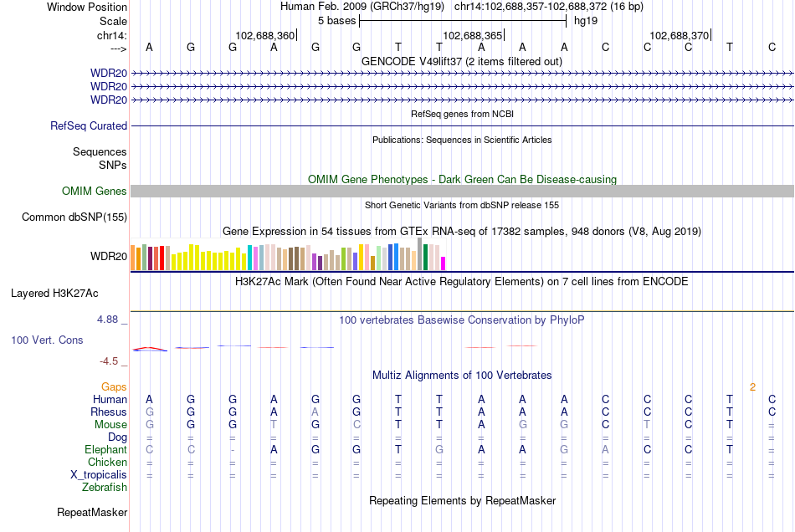Image resolution: width=795 pixels, height=532 pixels.
Task: Select the Human alignment row label
Action: click(110, 399)
